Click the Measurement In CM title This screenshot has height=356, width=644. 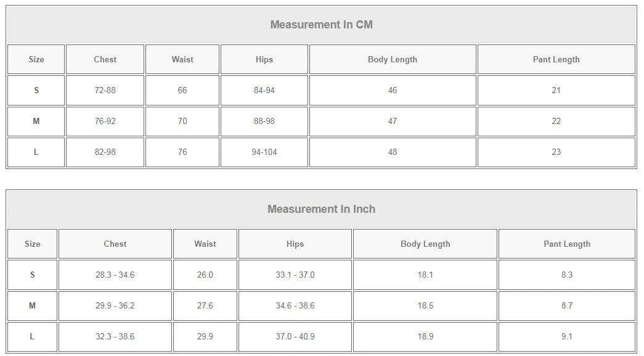click(x=321, y=25)
